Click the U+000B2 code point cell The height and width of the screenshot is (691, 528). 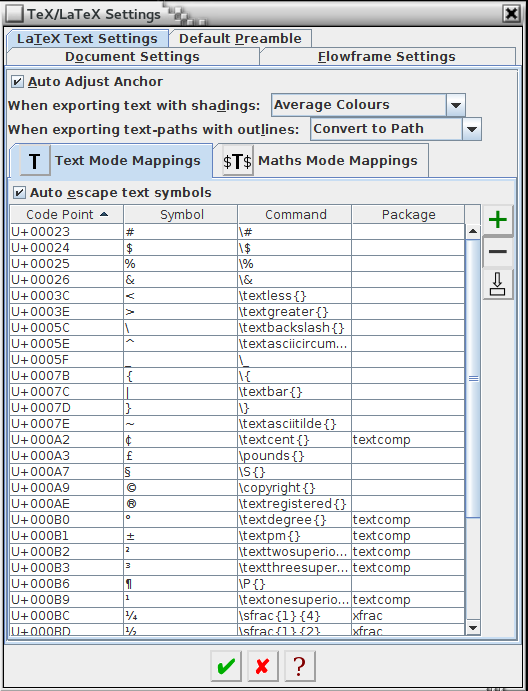point(67,552)
